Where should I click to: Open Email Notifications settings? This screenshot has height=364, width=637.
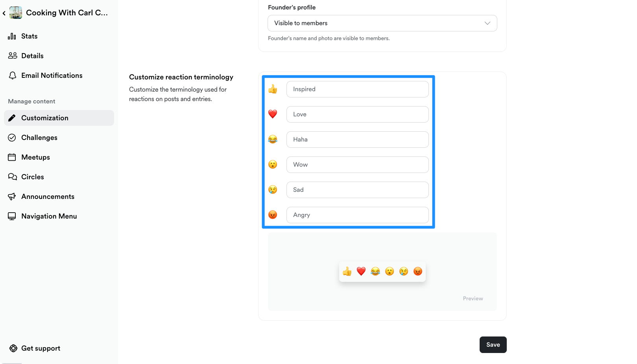[x=52, y=75]
